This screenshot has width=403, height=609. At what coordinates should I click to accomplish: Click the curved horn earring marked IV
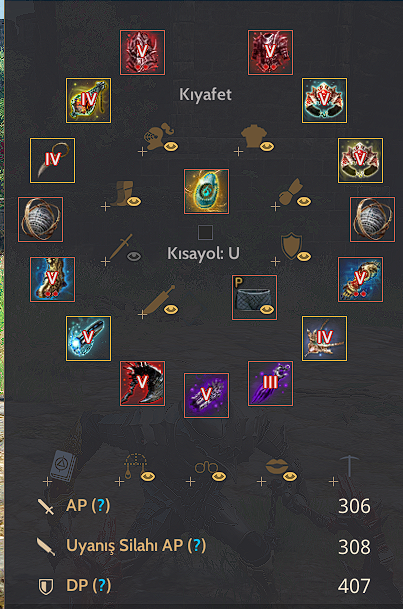point(52,160)
